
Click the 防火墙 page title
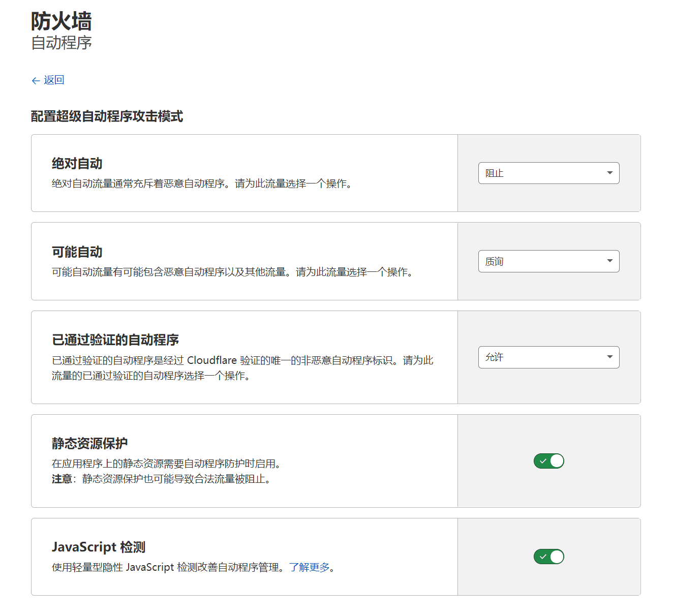[x=61, y=21]
